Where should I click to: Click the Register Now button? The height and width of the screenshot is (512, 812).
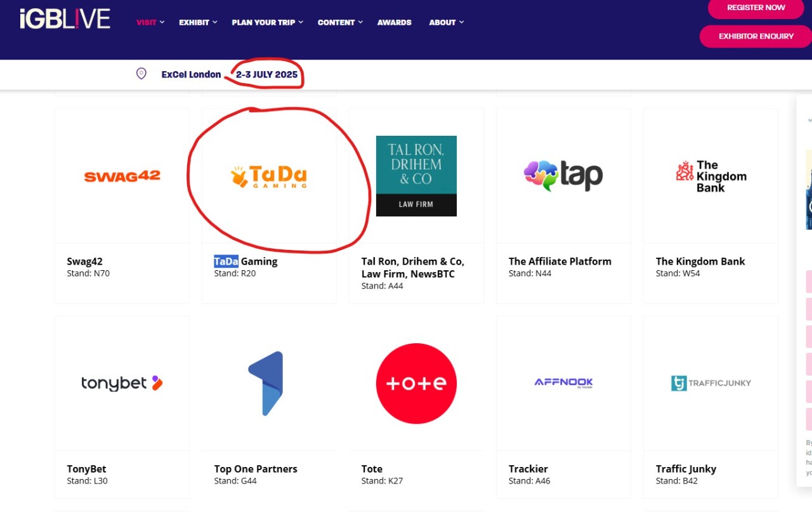coord(756,8)
